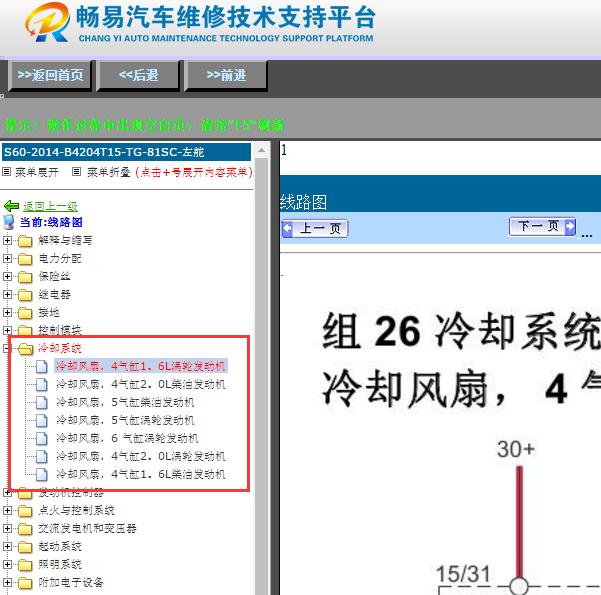Screen dimensions: 601x595
Task: Select 菜单展开 to expand all menus
Action: 37,172
